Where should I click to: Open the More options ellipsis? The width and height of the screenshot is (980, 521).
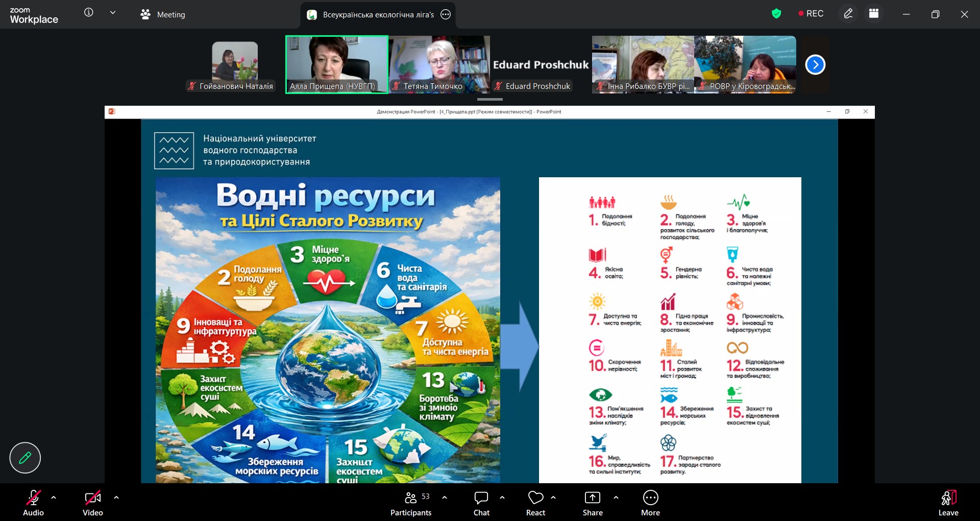(x=650, y=503)
